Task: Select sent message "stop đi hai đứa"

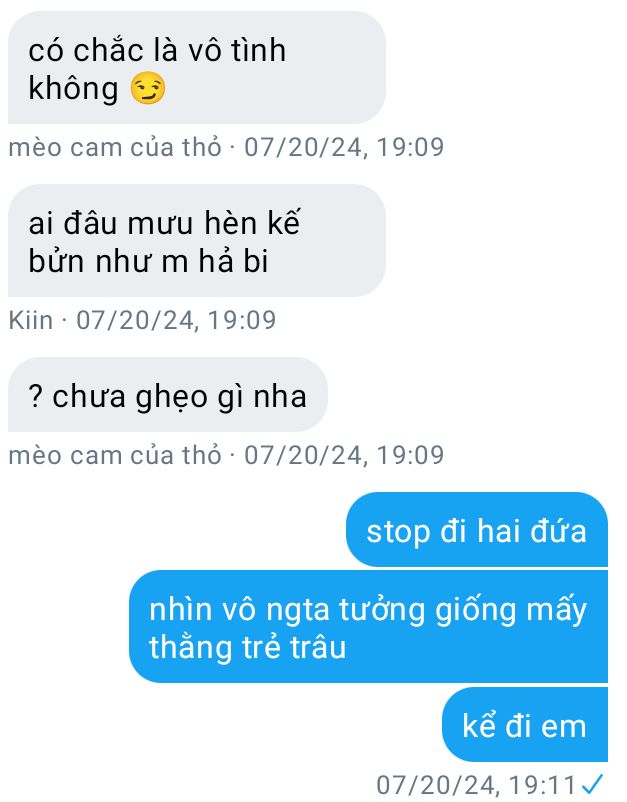Action: (x=477, y=530)
